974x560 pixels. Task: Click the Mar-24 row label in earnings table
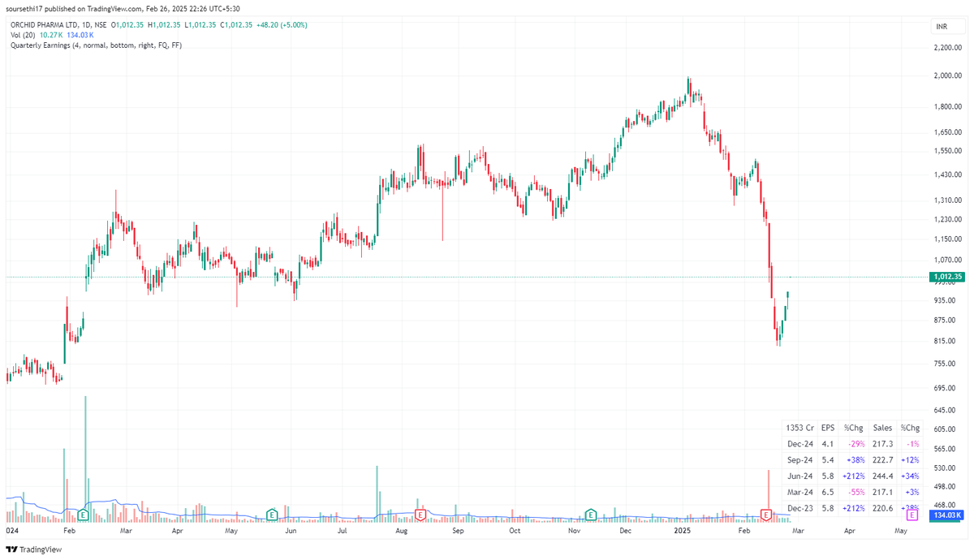[800, 492]
